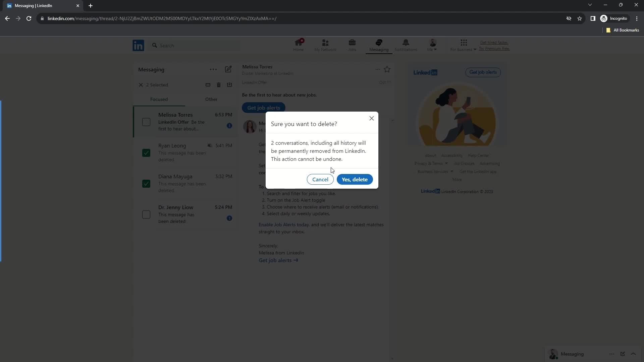Delete selected conversations trash icon
The width and height of the screenshot is (644, 362).
(x=219, y=85)
